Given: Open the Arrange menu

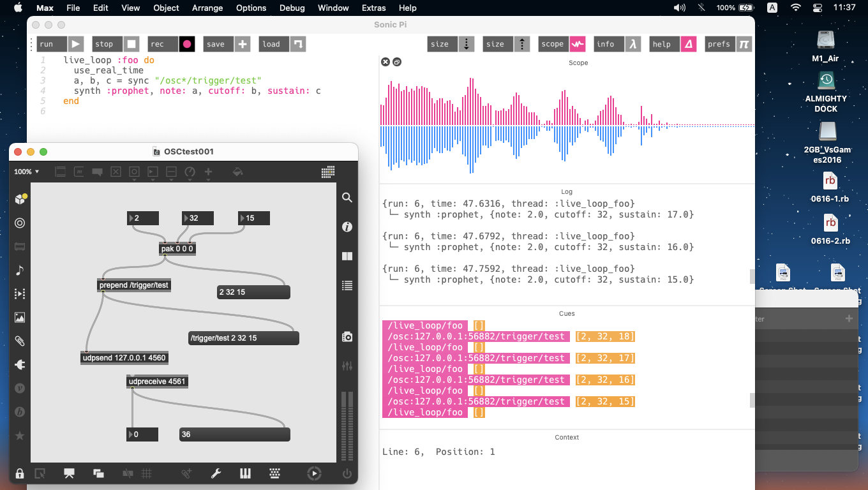Looking at the screenshot, I should coord(207,8).
